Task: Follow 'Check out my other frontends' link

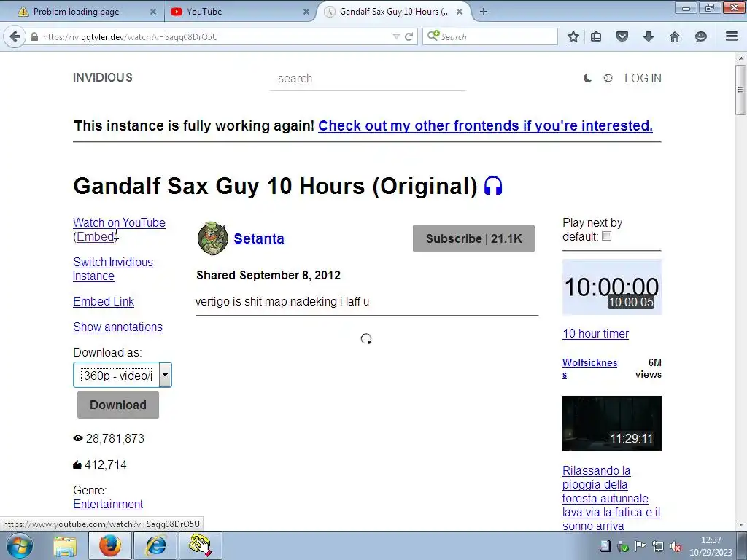Action: [x=485, y=125]
